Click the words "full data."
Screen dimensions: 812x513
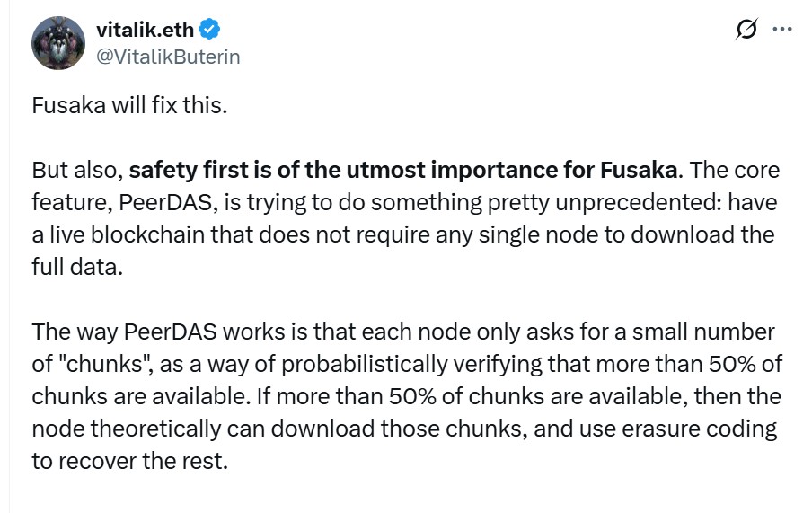[77, 268]
